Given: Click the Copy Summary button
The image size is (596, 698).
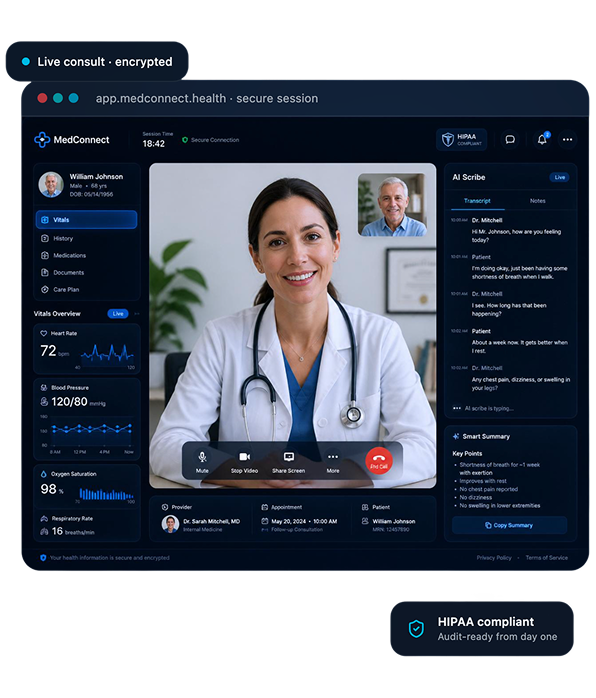Looking at the screenshot, I should coord(510,525).
